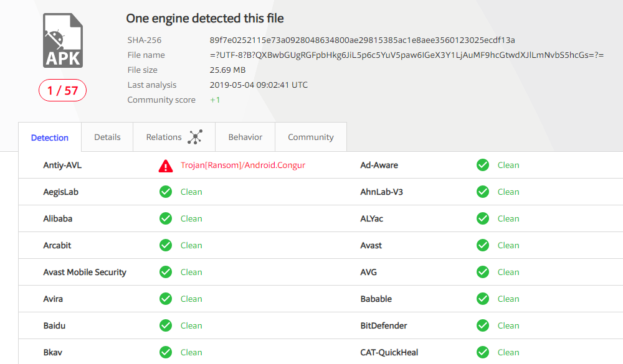Click the Ad-Aware engine name
This screenshot has width=623, height=364.
[x=379, y=165]
